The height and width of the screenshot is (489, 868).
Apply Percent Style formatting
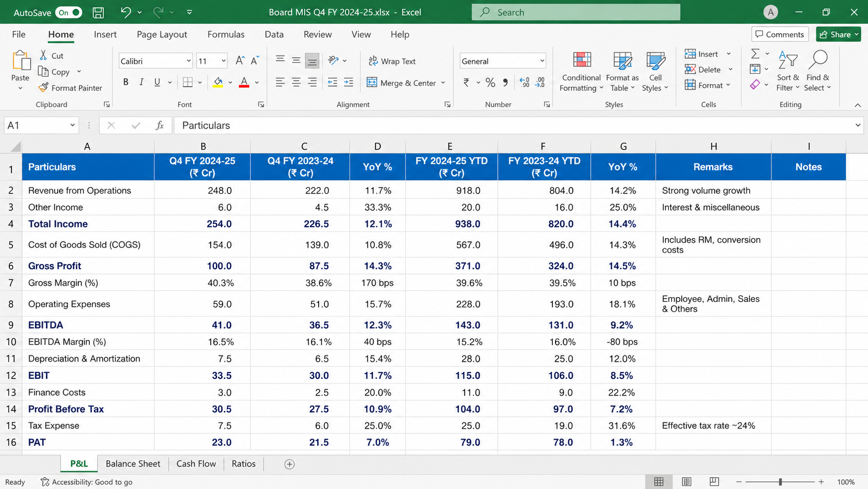[x=490, y=82]
